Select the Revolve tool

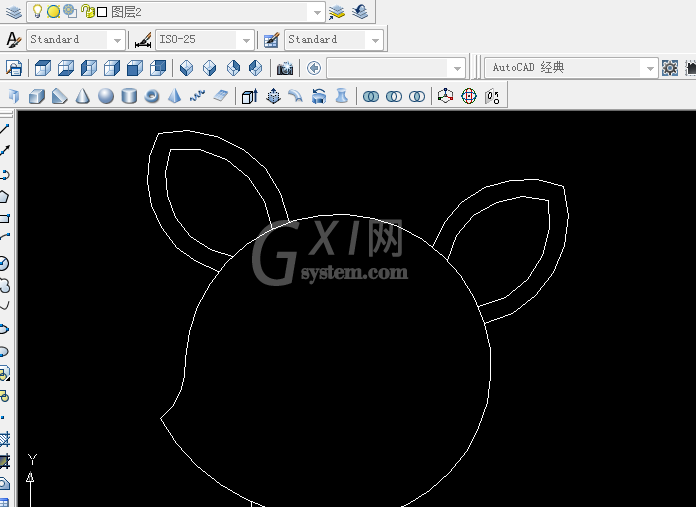coord(319,96)
